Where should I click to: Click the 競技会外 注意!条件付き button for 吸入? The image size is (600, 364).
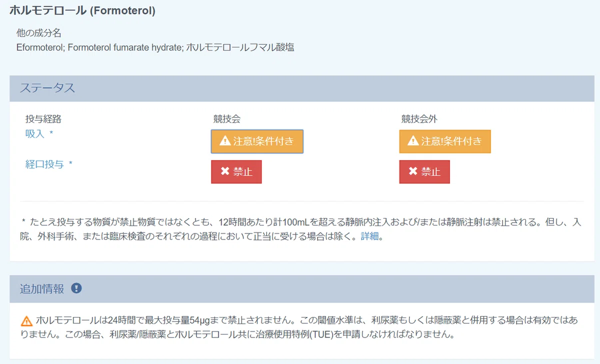pos(445,141)
